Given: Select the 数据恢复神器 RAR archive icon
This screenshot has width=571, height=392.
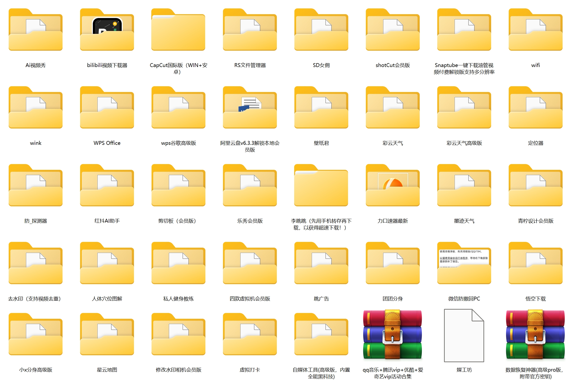Looking at the screenshot, I should point(535,335).
